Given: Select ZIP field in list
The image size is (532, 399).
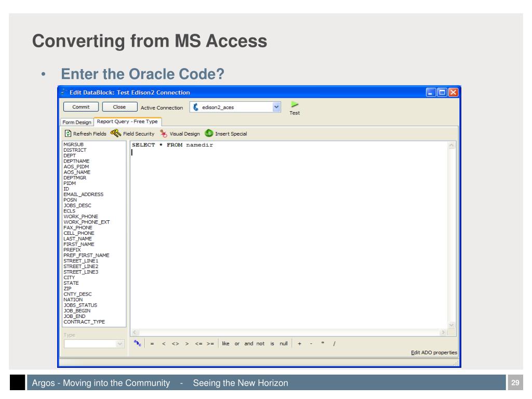Looking at the screenshot, I should pyautogui.click(x=67, y=289).
